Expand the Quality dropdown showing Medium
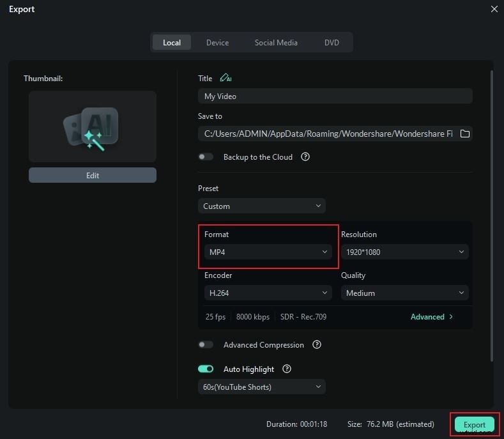 (404, 293)
